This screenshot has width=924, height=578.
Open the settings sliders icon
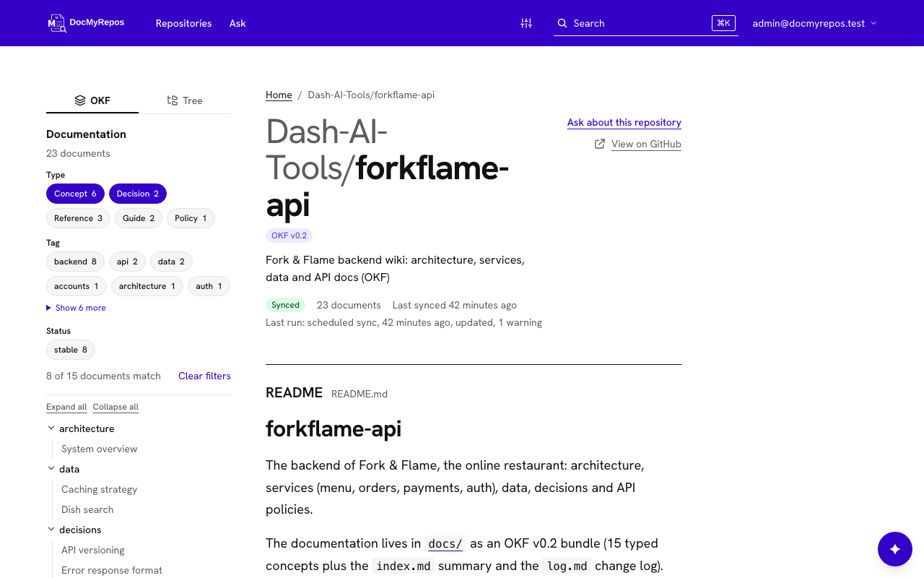pos(526,23)
